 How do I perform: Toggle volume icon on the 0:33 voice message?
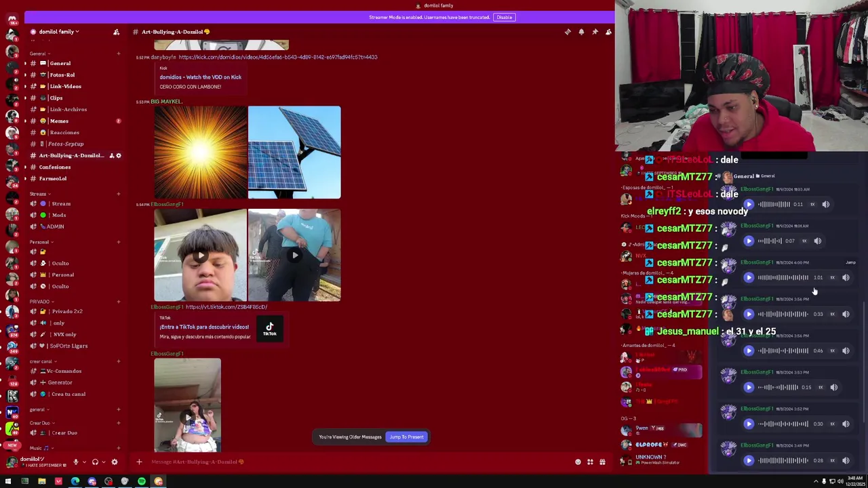(x=846, y=314)
